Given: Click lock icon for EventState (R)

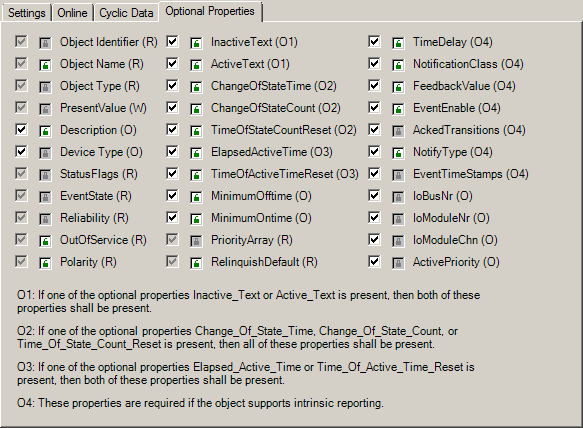Looking at the screenshot, I should pyautogui.click(x=45, y=197).
